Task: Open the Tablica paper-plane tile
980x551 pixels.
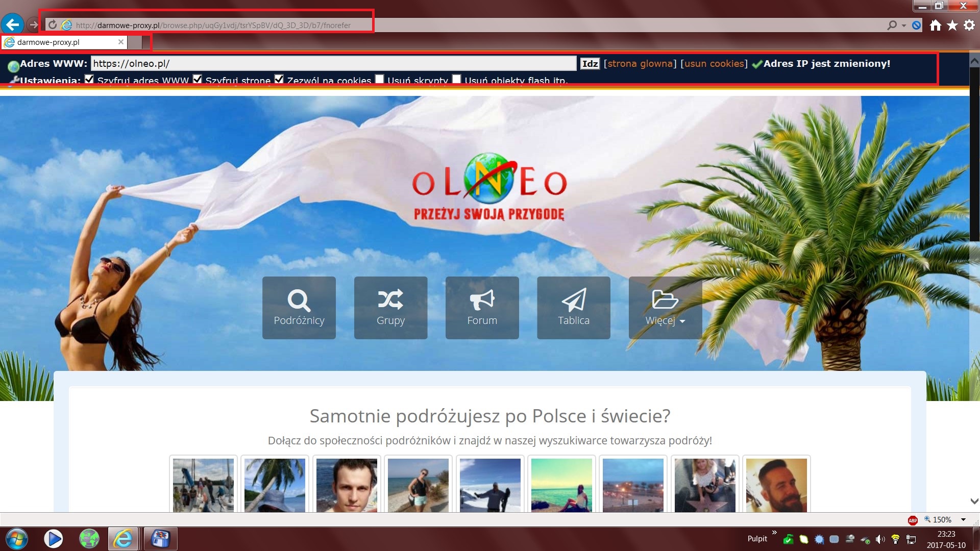Action: (x=574, y=308)
